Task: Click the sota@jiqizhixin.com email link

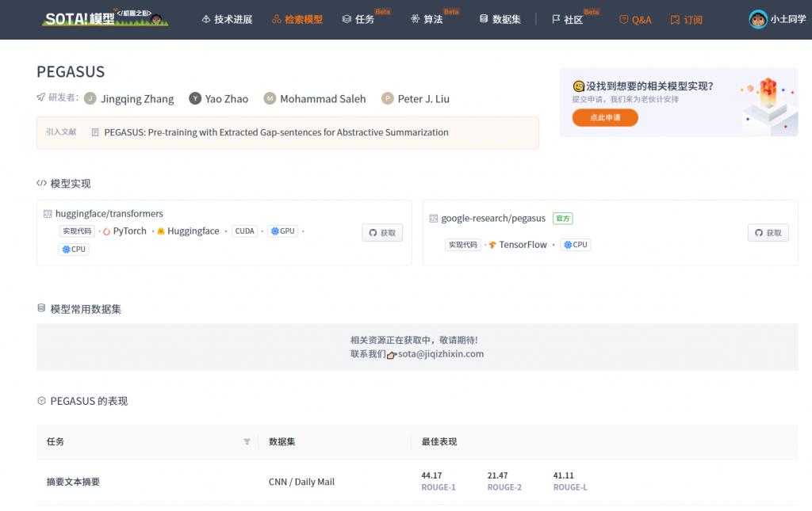Action: 441,354
